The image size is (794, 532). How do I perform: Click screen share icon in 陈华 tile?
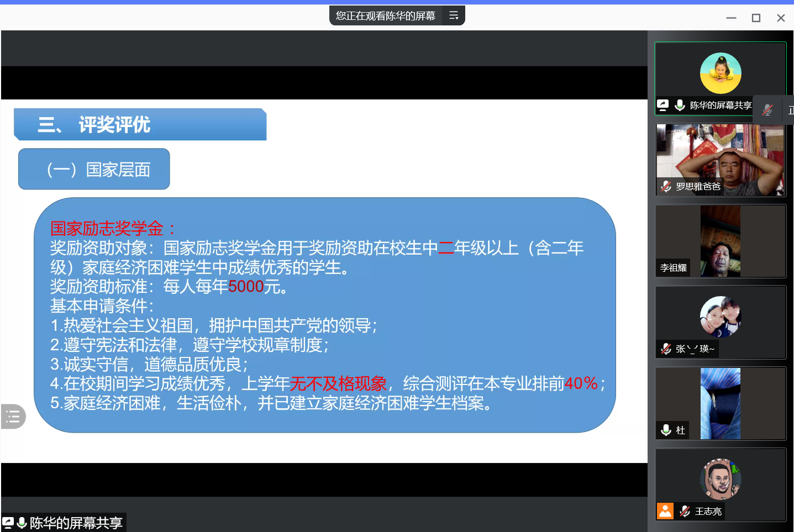point(663,105)
